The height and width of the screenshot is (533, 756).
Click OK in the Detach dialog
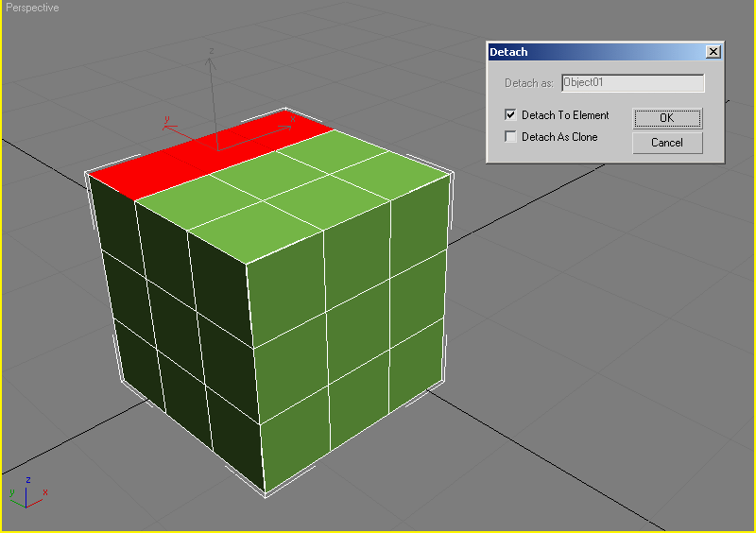[667, 118]
